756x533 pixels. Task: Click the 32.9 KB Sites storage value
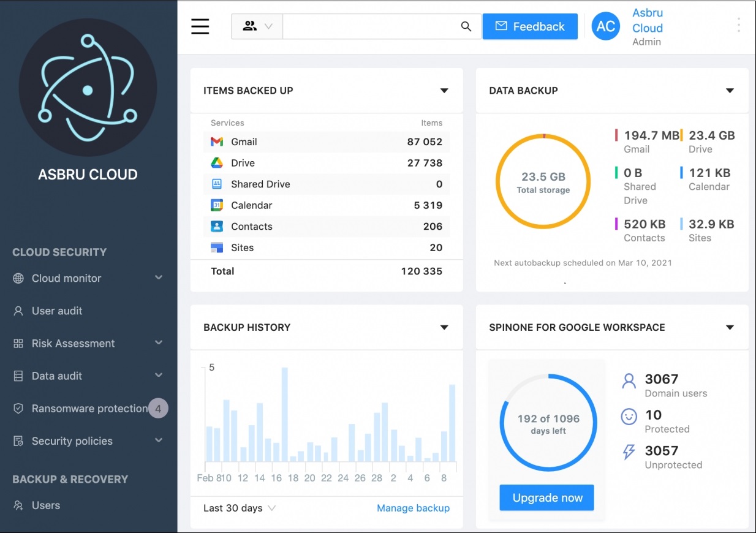711,224
